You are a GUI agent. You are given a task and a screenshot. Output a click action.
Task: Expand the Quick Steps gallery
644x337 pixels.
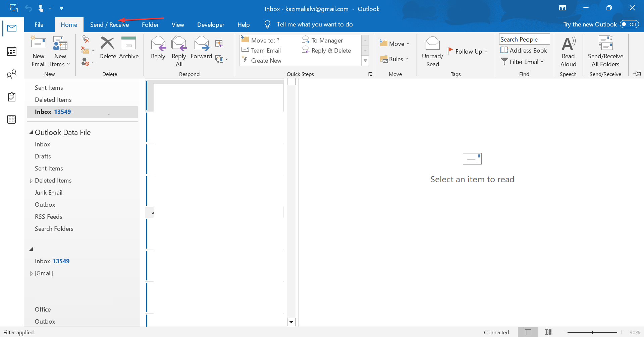(x=365, y=61)
